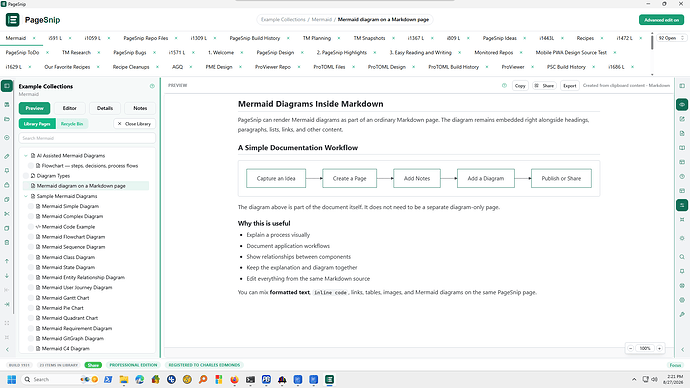690x388 pixels.
Task: Toggle the circle beside Mermaid Code Example
Action: 31,227
